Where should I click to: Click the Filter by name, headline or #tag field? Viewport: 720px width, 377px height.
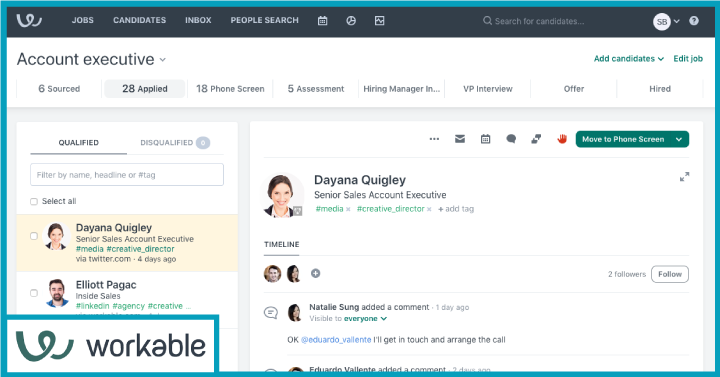127,174
